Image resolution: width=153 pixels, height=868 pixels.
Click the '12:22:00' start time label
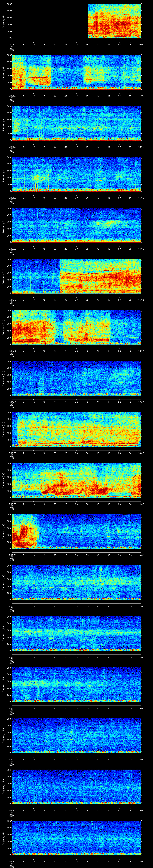[12, 708]
